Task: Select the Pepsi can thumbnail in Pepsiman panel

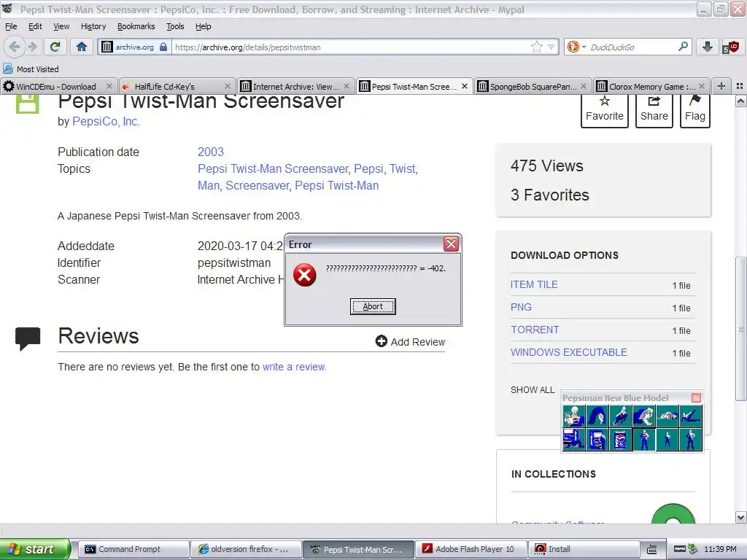Action: pyautogui.click(x=620, y=439)
